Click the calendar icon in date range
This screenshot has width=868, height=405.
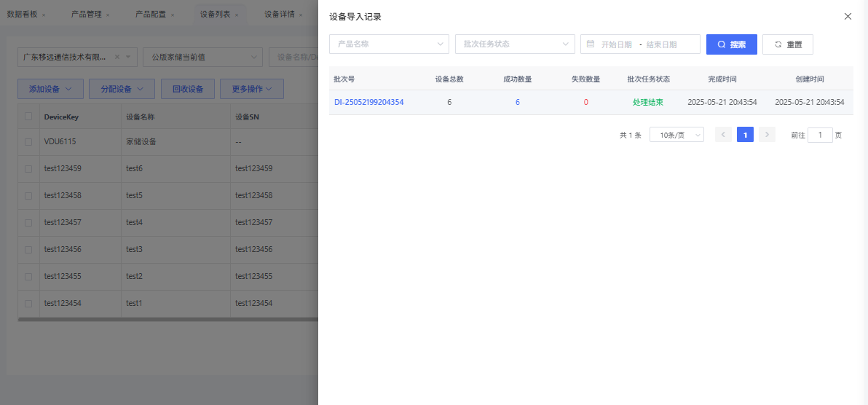pyautogui.click(x=591, y=44)
